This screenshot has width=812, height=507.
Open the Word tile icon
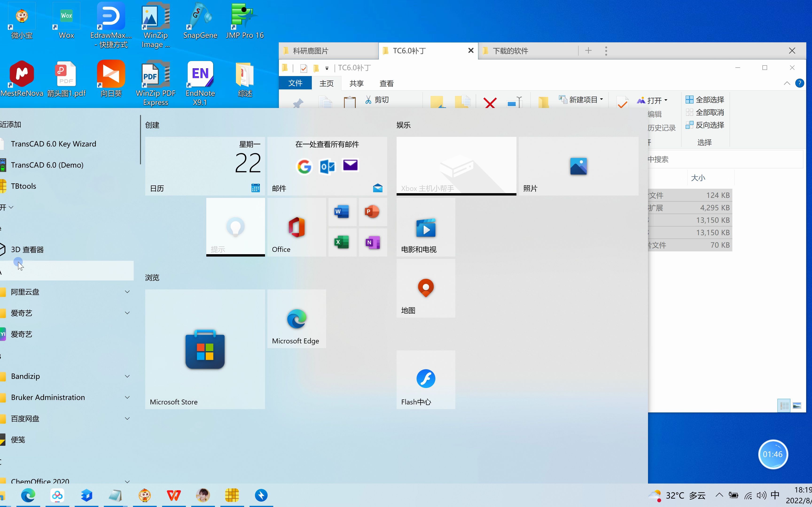pyautogui.click(x=342, y=212)
